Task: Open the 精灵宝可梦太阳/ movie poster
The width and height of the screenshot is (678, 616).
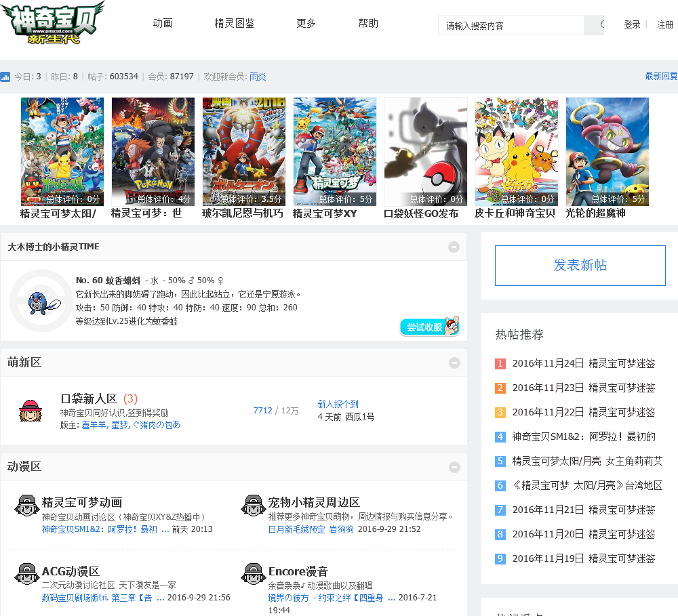Action: tap(62, 151)
